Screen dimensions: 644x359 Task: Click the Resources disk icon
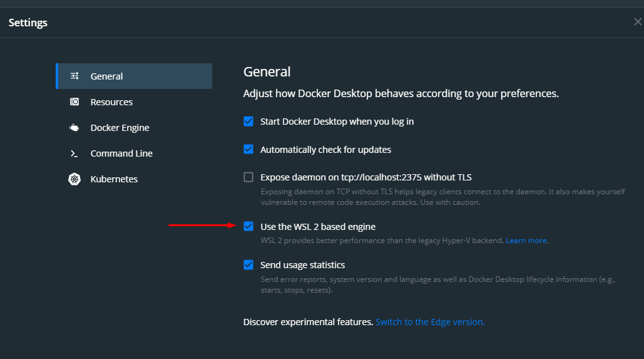pos(74,102)
